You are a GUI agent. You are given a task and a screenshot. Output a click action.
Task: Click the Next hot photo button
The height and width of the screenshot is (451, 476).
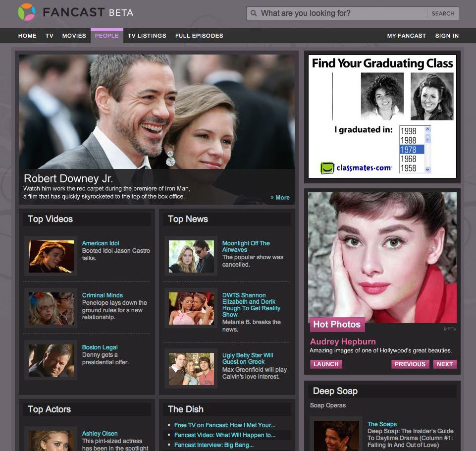(445, 364)
